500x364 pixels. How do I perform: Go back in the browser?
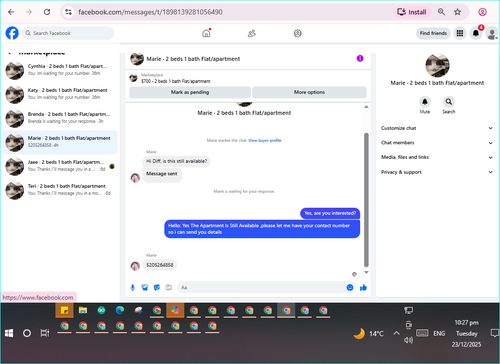point(11,12)
